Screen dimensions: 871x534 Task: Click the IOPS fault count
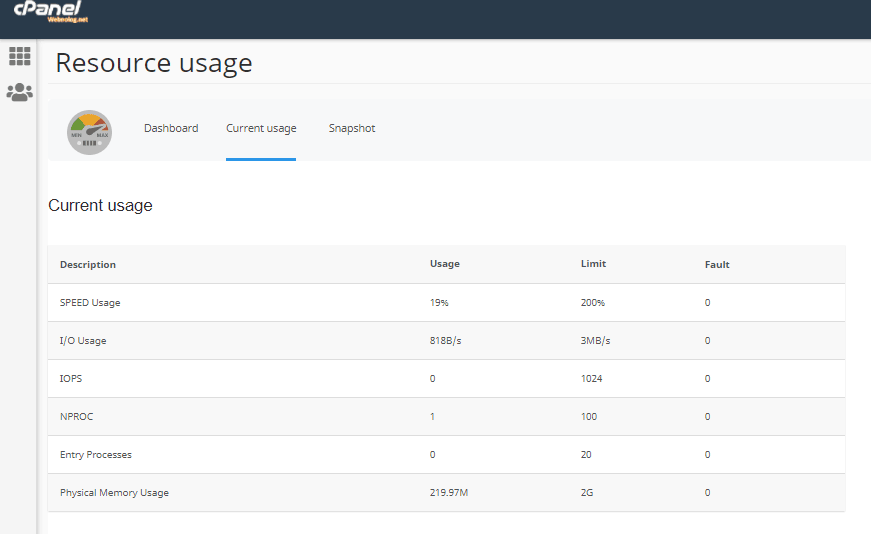(708, 378)
